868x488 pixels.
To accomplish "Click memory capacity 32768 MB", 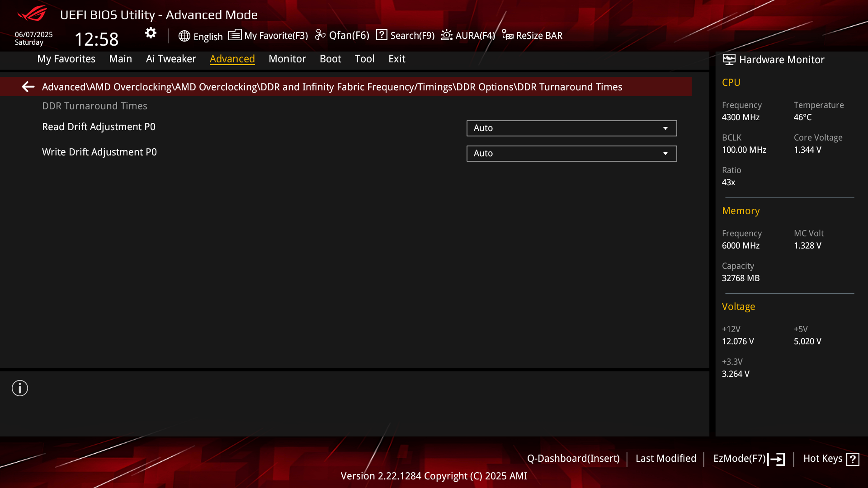I will pyautogui.click(x=741, y=278).
